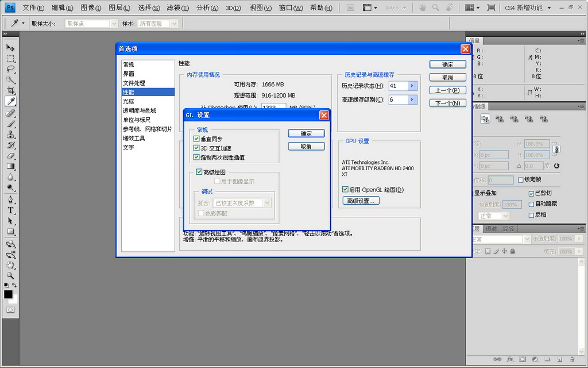Switch to the 路径 tab
588x368 pixels.
[x=508, y=228]
